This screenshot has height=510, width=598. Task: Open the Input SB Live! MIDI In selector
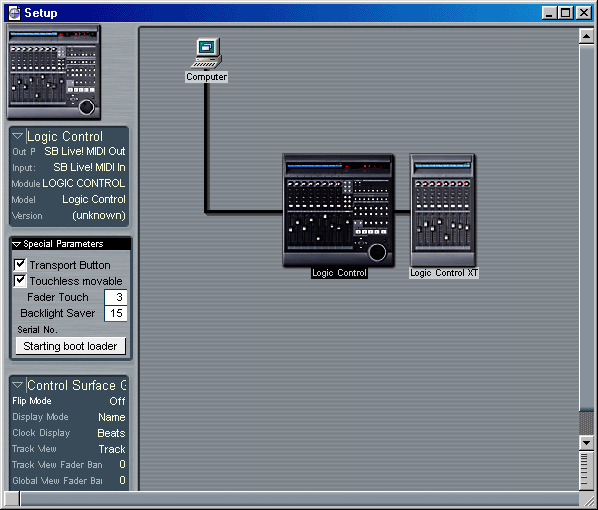pyautogui.click(x=89, y=167)
